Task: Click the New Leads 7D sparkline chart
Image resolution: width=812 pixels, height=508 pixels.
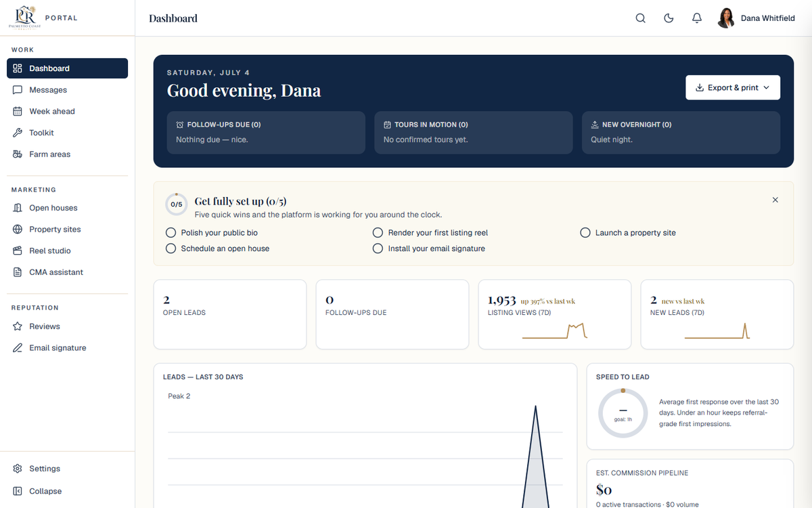Action: pos(717,331)
